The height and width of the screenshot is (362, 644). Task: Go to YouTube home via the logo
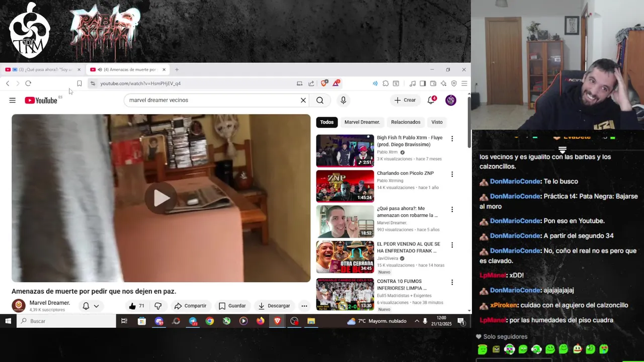[x=41, y=100]
